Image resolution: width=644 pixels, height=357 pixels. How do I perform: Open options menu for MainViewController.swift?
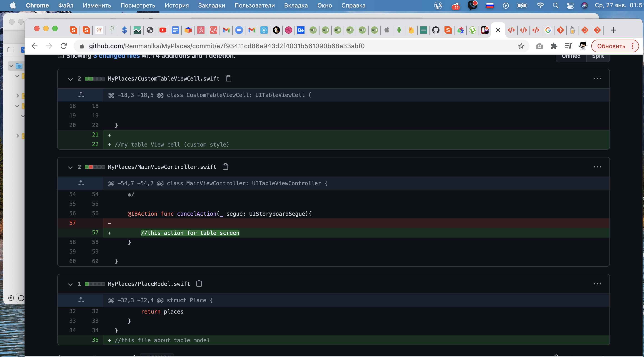[597, 167]
